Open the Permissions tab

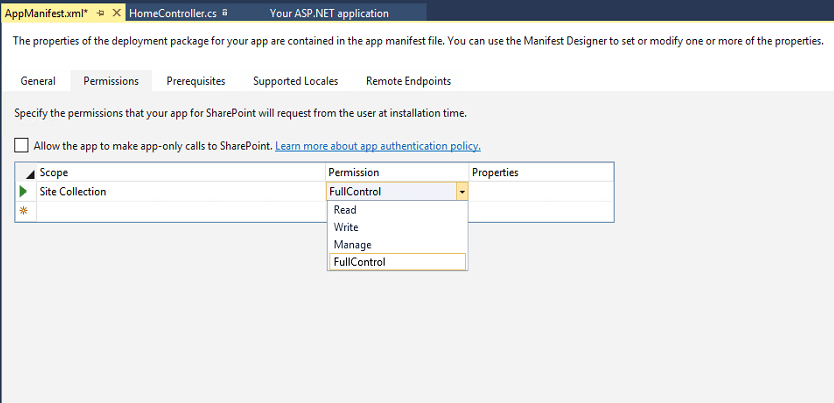[x=111, y=81]
